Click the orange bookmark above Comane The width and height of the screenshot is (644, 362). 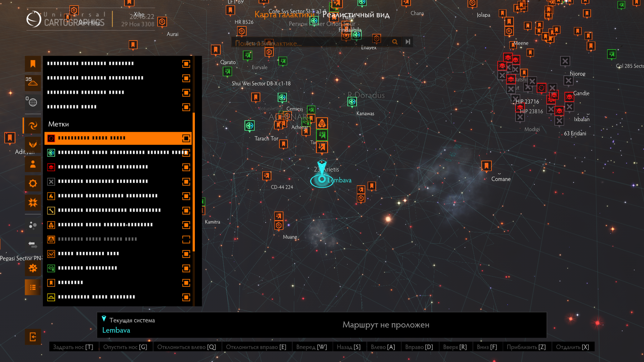(486, 166)
